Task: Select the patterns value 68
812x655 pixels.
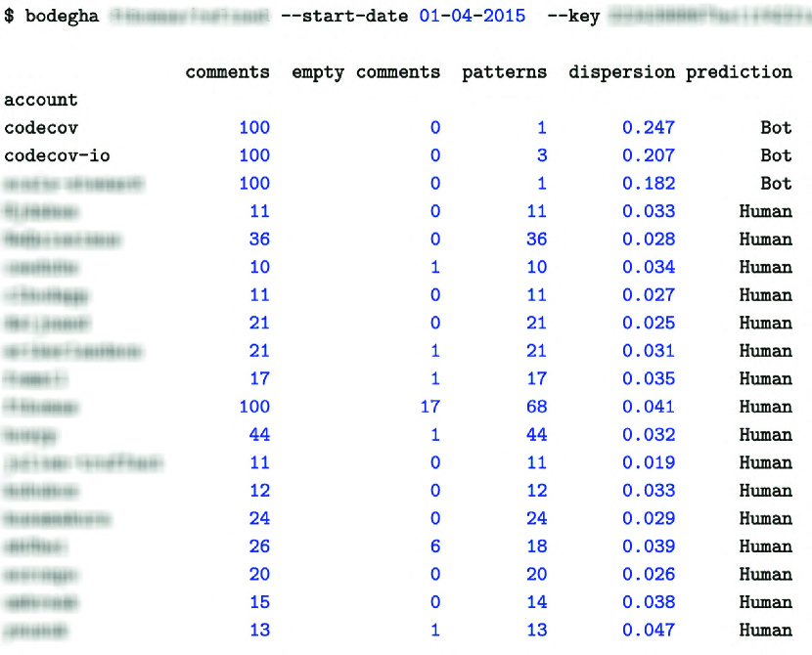Action: [x=535, y=407]
